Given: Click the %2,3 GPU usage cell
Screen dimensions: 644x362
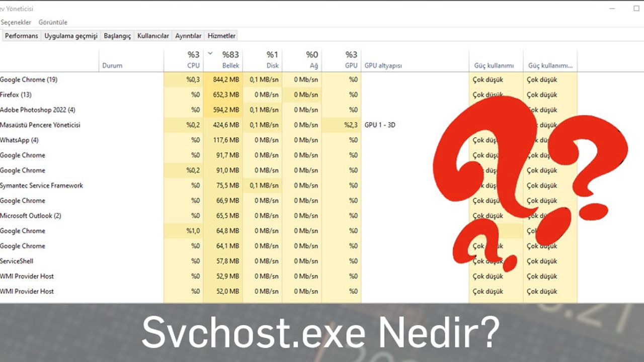Looking at the screenshot, I should coord(342,125).
